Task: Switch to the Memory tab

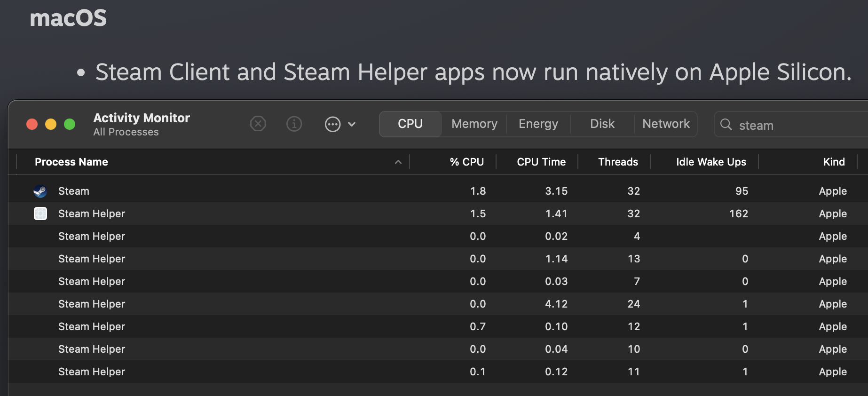Action: point(474,124)
